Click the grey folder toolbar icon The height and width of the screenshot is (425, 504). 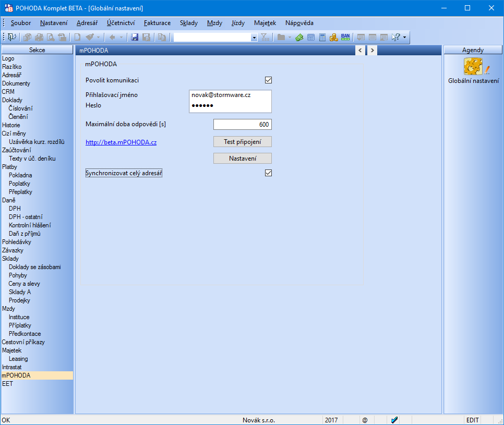coord(281,37)
